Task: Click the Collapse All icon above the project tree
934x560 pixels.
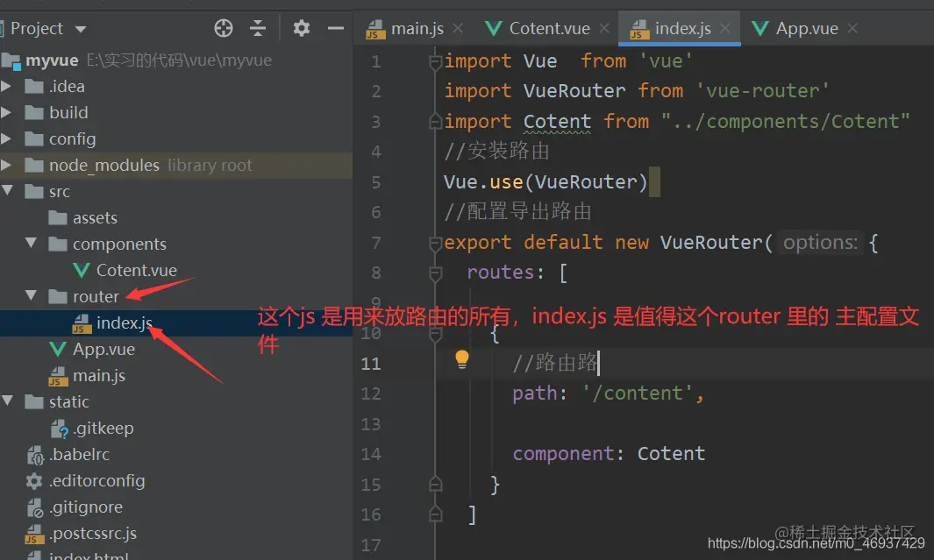Action: coord(258,28)
